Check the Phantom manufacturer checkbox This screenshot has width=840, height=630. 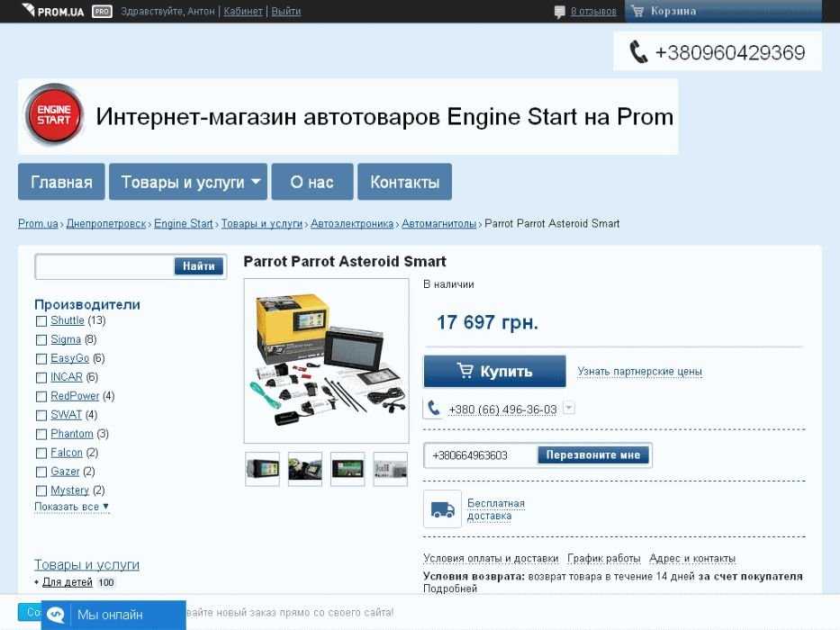pos(41,434)
